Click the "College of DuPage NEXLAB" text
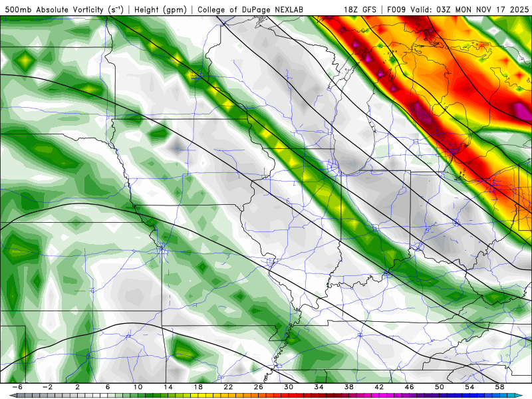The image size is (532, 399). coord(250,10)
